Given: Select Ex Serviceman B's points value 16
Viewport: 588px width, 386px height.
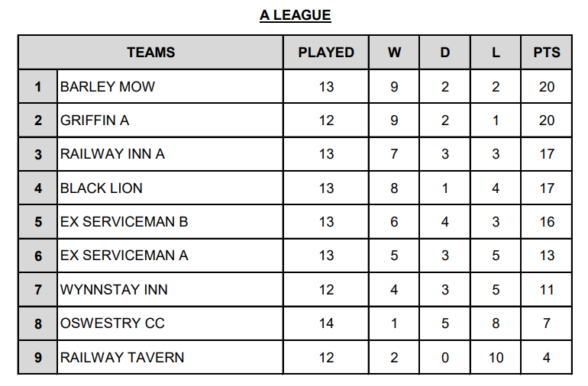Looking at the screenshot, I should pos(546,222).
